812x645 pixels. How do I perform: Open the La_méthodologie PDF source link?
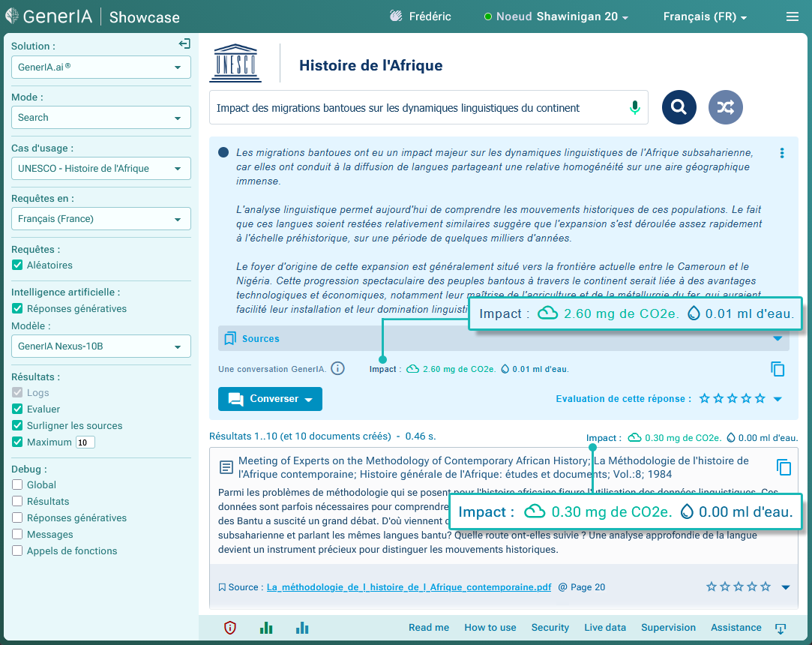pyautogui.click(x=409, y=587)
